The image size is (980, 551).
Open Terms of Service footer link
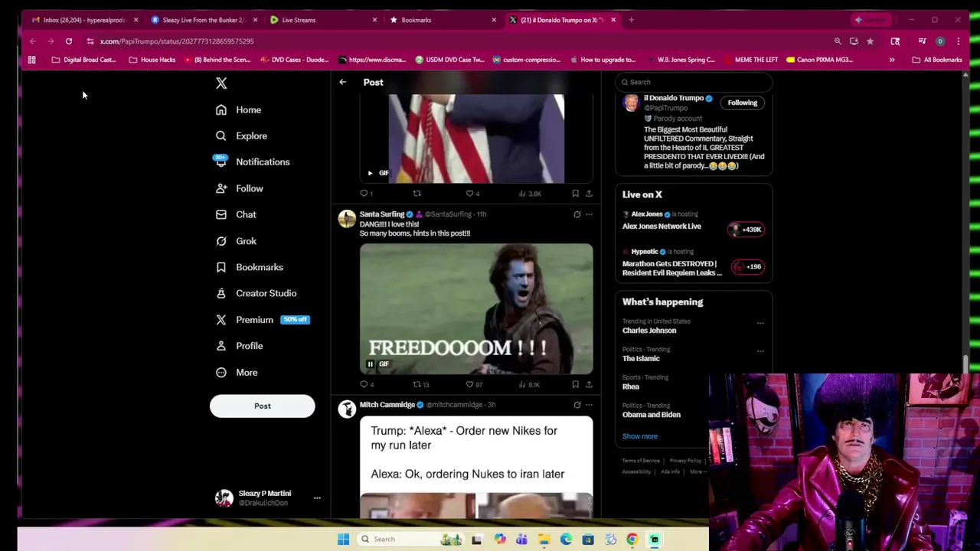[x=641, y=461]
